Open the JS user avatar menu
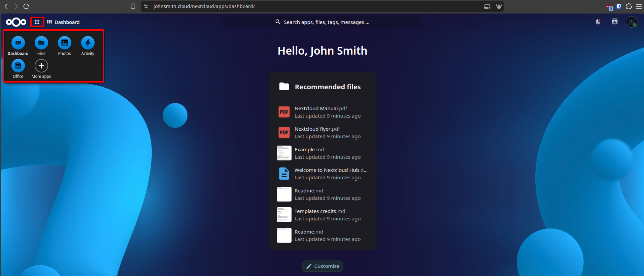 tap(632, 22)
